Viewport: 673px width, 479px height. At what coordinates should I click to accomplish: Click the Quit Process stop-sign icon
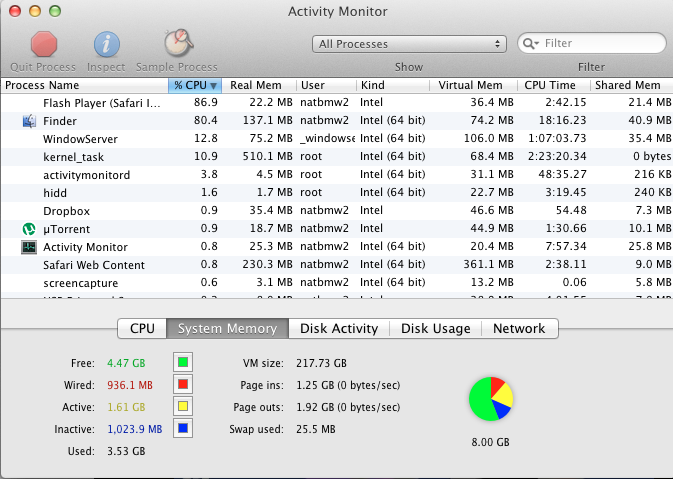coord(44,44)
